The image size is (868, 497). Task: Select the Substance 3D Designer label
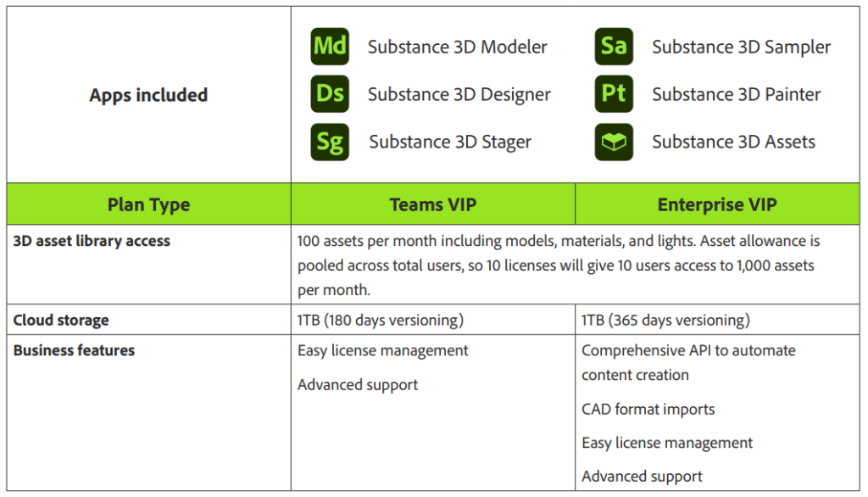459,95
